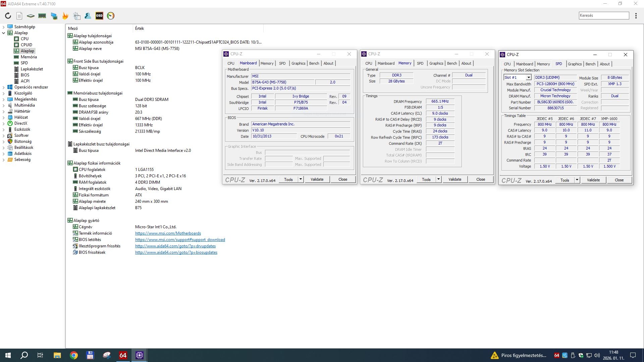644x362 pixels.
Task: Open the Slot #1 memory slot dropdown
Action: coord(529,77)
